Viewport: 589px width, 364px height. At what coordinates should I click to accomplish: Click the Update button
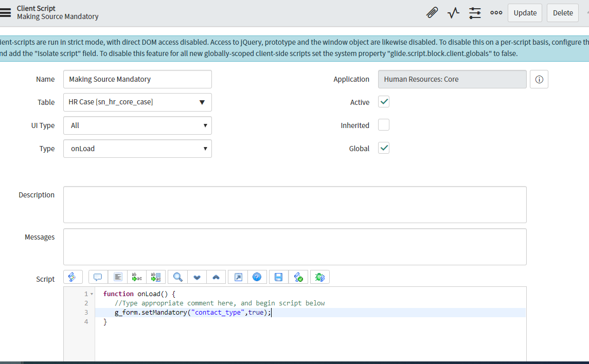click(525, 13)
